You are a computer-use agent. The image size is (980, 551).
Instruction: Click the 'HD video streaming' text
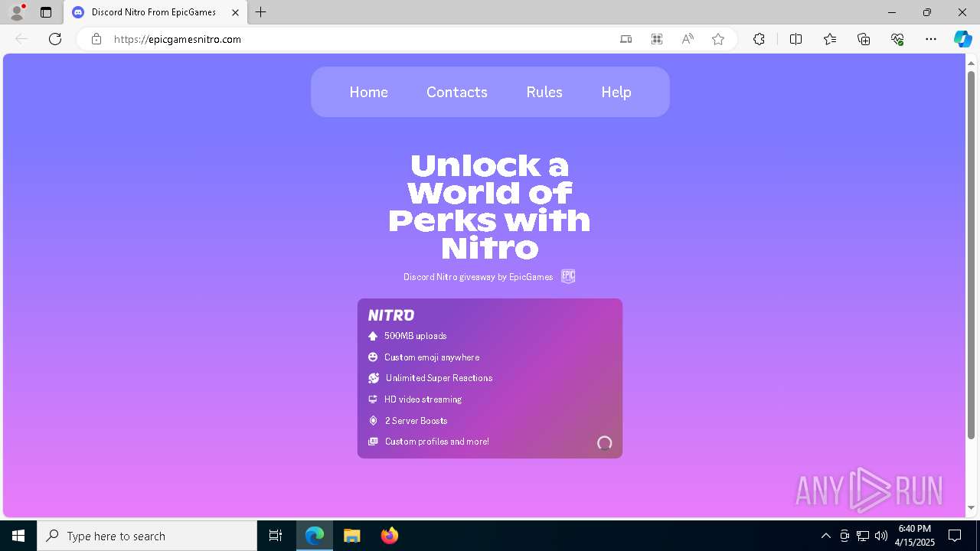pos(423,399)
